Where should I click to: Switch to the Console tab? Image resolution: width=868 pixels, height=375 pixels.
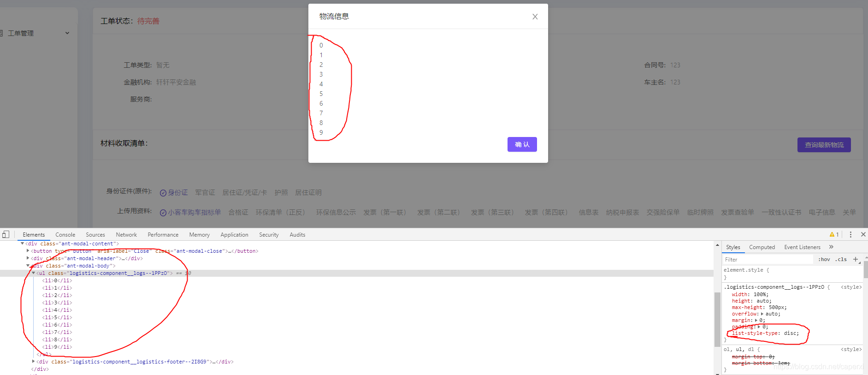[x=65, y=235]
